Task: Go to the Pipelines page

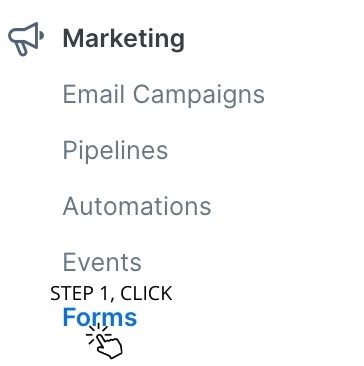Action: pyautogui.click(x=115, y=151)
